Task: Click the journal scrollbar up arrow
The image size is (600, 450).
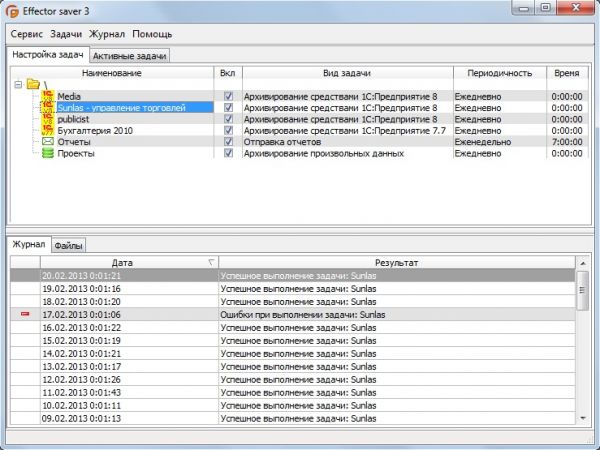Action: [582, 263]
